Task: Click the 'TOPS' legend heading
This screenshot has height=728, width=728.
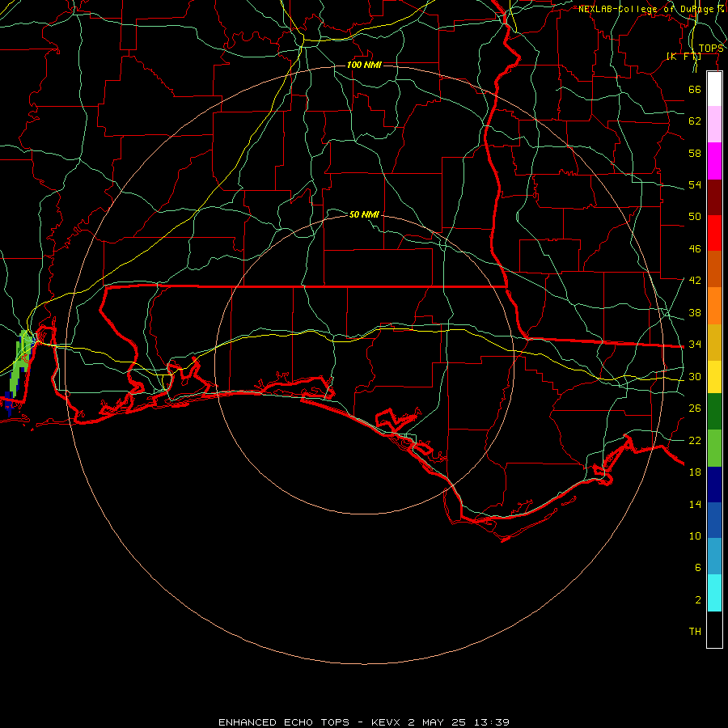Action: 711,49
